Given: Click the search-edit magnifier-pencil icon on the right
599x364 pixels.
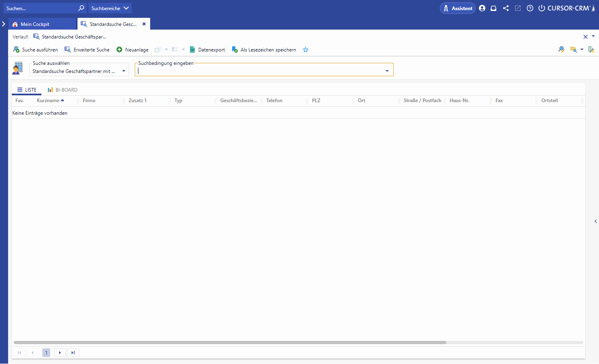Looking at the screenshot, I should click(x=561, y=49).
